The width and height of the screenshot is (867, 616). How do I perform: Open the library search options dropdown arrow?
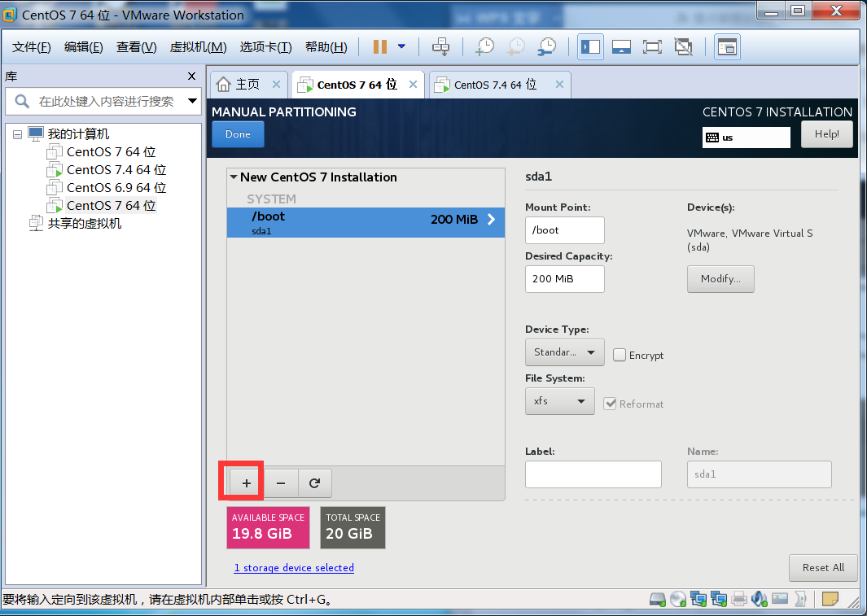click(x=192, y=101)
